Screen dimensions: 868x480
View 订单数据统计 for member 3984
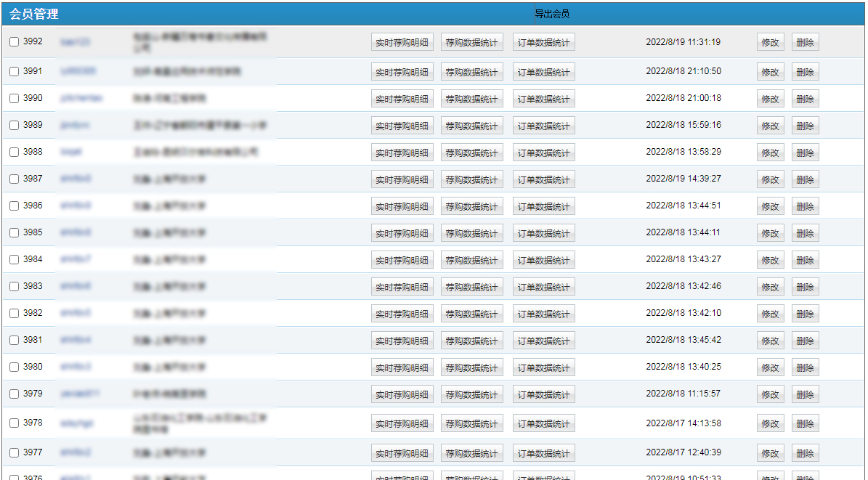(543, 261)
